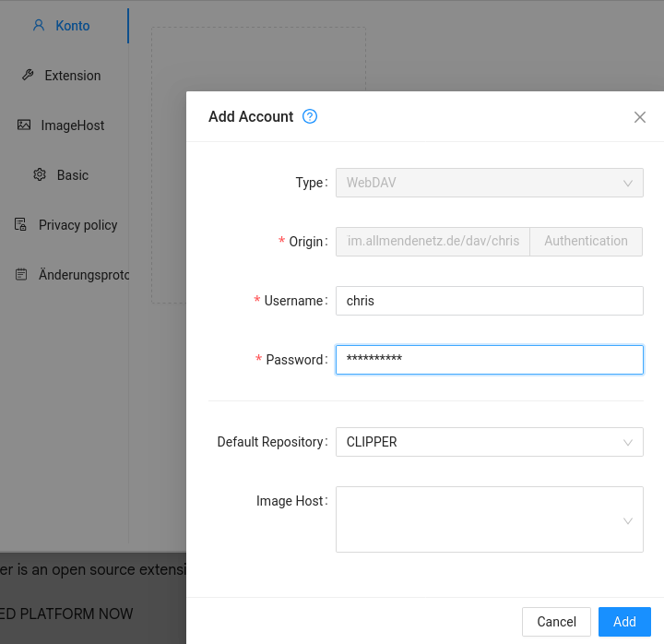Click the Änderungsprotokoll changelog icon
This screenshot has width=664, height=644.
coord(20,275)
